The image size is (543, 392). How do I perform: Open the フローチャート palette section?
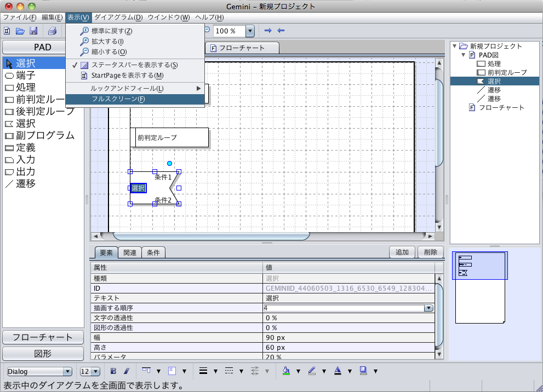tap(43, 337)
